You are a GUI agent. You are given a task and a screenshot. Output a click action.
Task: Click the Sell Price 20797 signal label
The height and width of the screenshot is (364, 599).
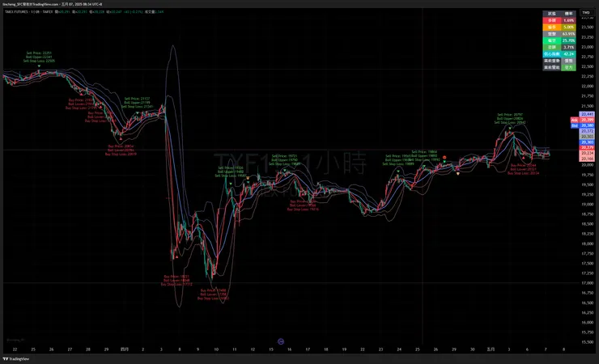(x=510, y=119)
